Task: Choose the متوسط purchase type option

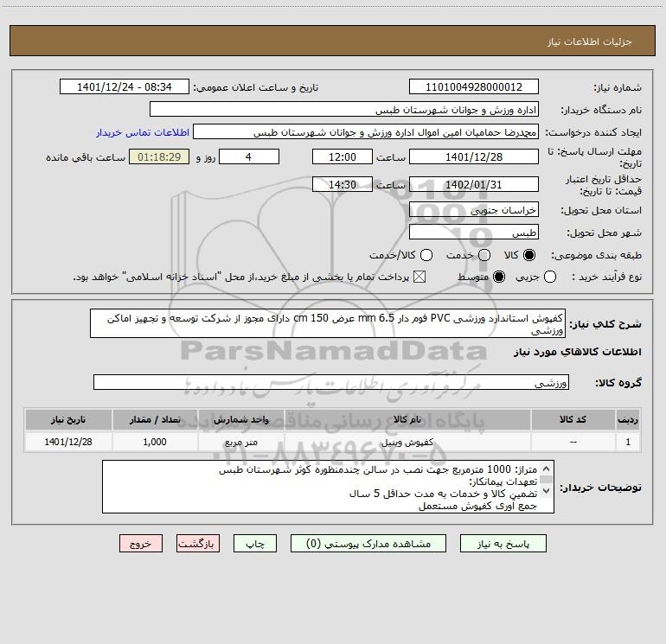Action: point(499,277)
